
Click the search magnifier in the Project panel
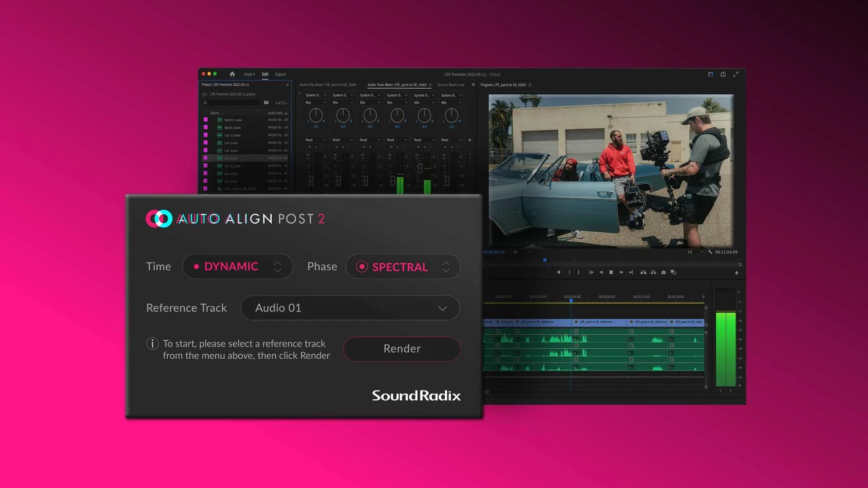pos(206,103)
